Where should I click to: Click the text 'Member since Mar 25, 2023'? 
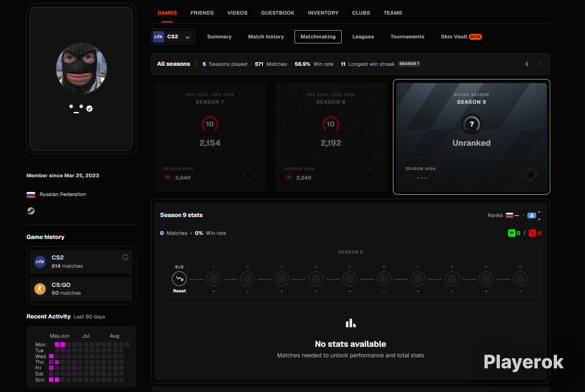(x=63, y=175)
